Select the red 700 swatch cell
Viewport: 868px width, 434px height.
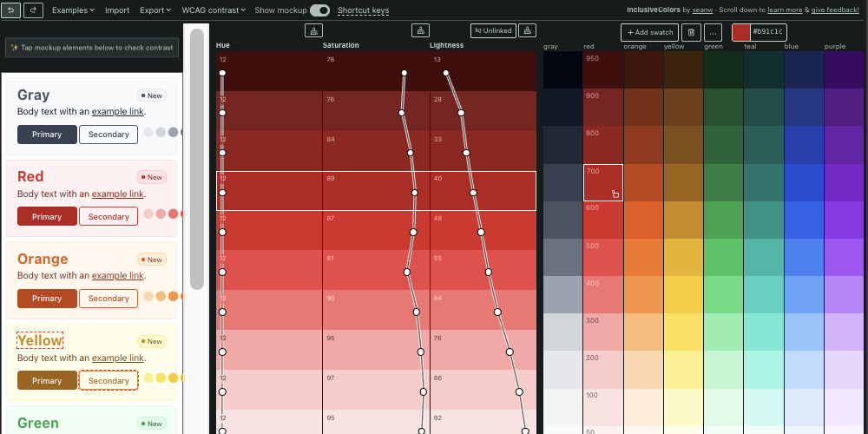603,182
